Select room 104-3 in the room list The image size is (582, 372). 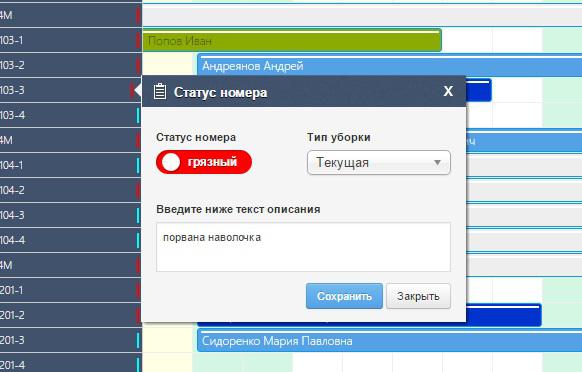pos(70,215)
